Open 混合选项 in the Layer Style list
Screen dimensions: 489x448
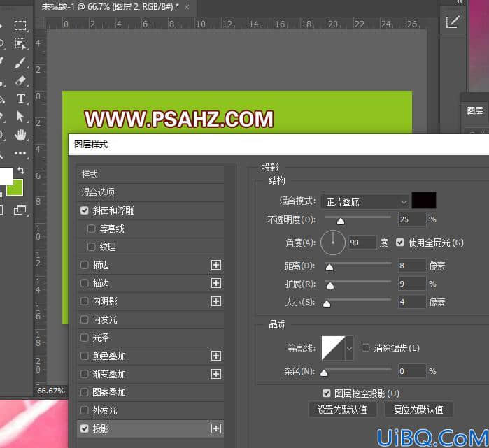(x=150, y=192)
